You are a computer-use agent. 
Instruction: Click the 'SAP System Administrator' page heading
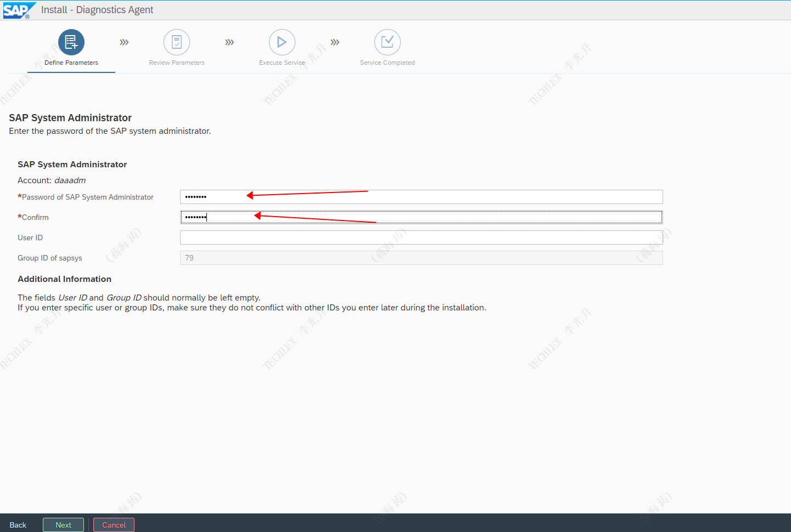pos(70,118)
